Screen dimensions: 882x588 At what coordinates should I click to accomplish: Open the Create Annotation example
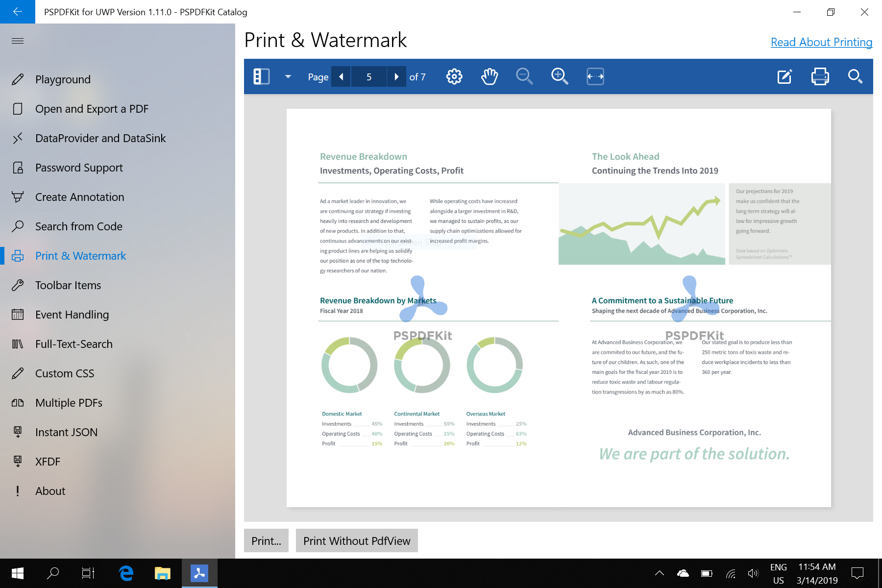(x=79, y=197)
